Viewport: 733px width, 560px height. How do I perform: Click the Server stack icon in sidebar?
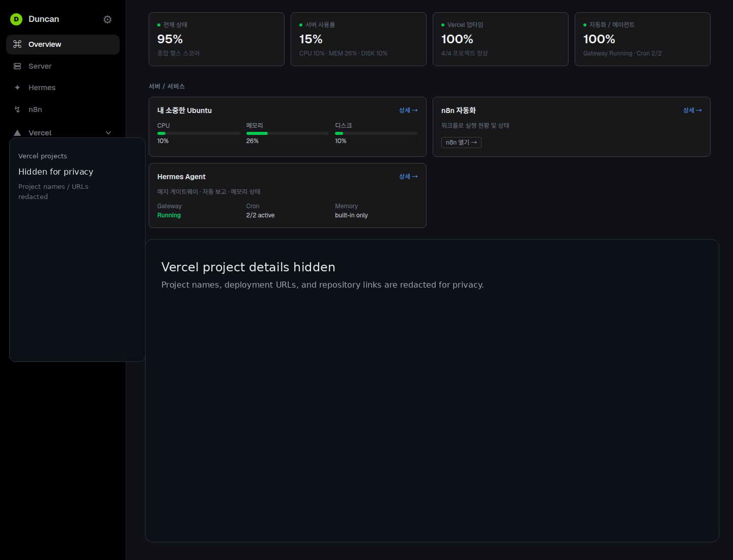(17, 66)
